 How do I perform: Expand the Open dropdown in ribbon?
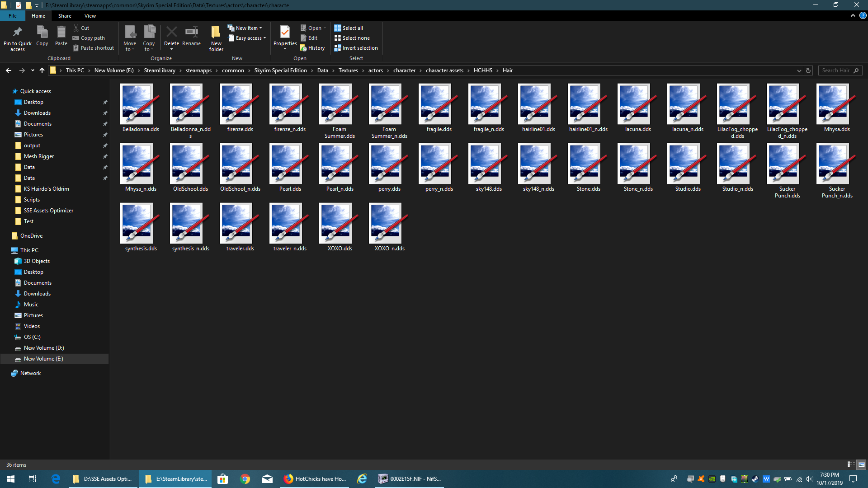(x=313, y=28)
